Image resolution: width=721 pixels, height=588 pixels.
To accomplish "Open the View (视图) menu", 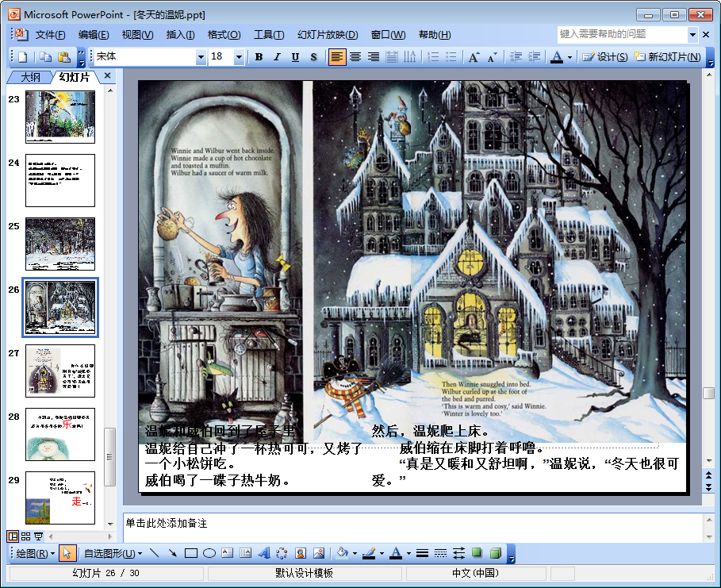I will click(137, 35).
